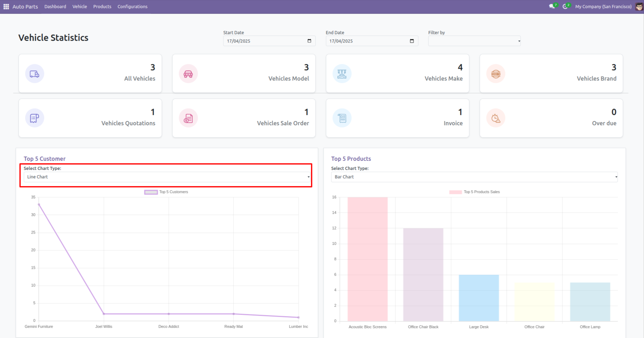Expand the Filter by dropdown
644x338 pixels.
474,41
